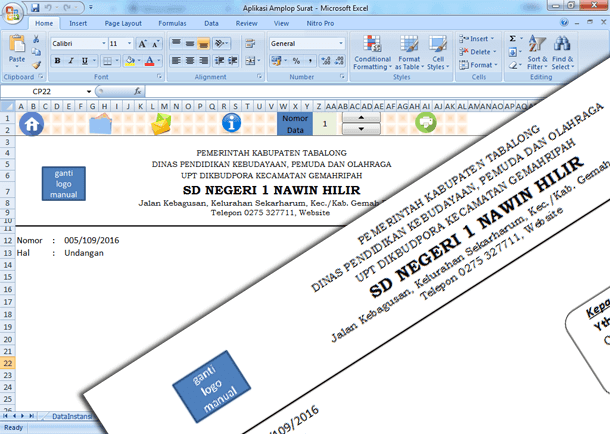Viewport: 610px width, 434px height.
Task: Click Delete cells button
Action: pyautogui.click(x=478, y=52)
